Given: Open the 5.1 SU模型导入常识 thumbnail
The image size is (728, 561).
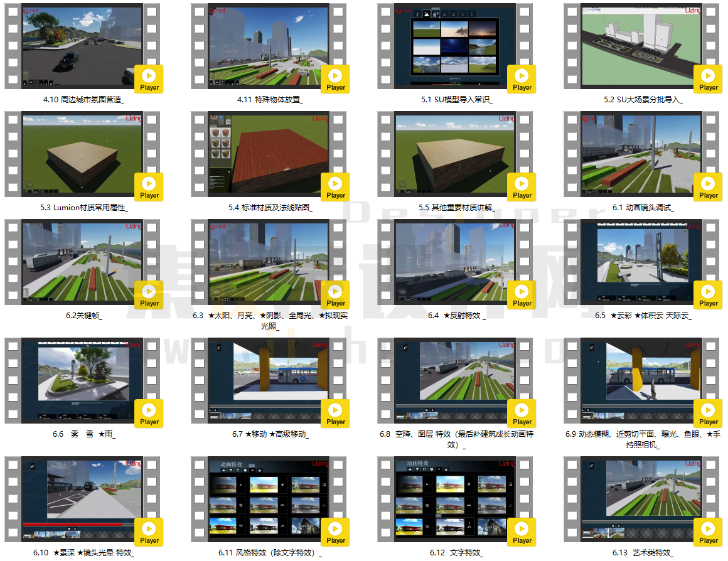Looking at the screenshot, I should click(455, 46).
